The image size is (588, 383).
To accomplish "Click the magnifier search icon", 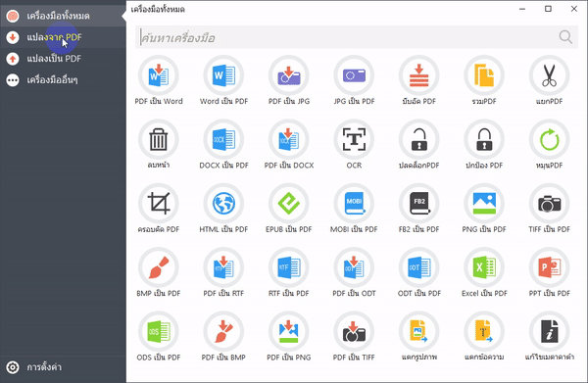I will pyautogui.click(x=565, y=37).
